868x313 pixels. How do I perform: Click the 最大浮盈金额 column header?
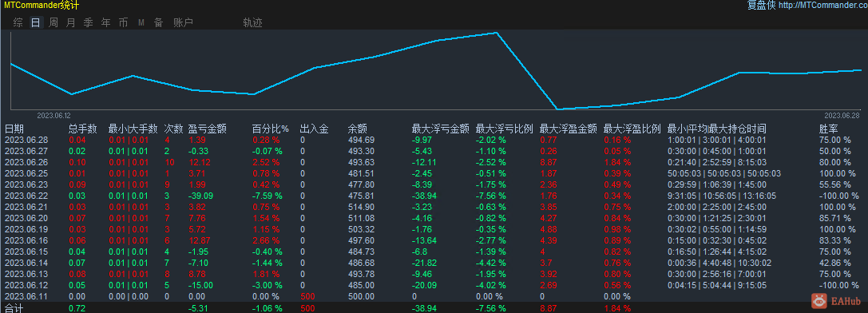(569, 129)
